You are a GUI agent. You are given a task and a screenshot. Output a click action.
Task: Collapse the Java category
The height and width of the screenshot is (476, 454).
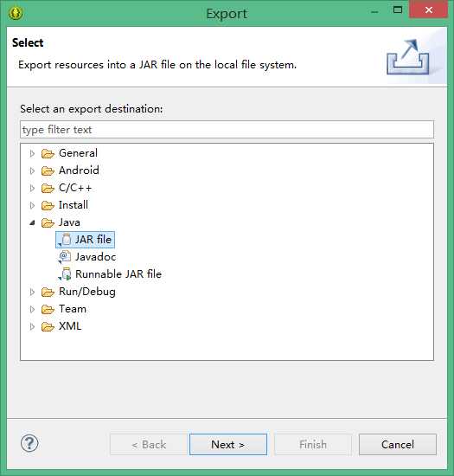click(x=32, y=222)
